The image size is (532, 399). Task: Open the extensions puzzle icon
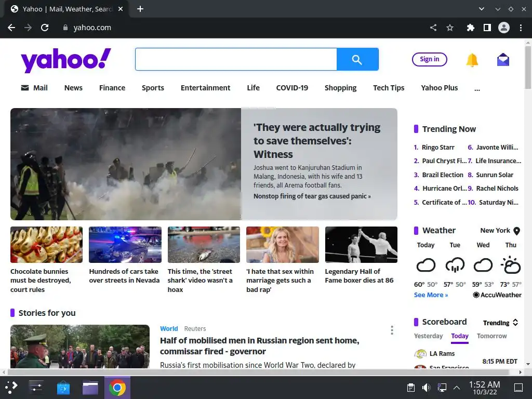pyautogui.click(x=470, y=28)
